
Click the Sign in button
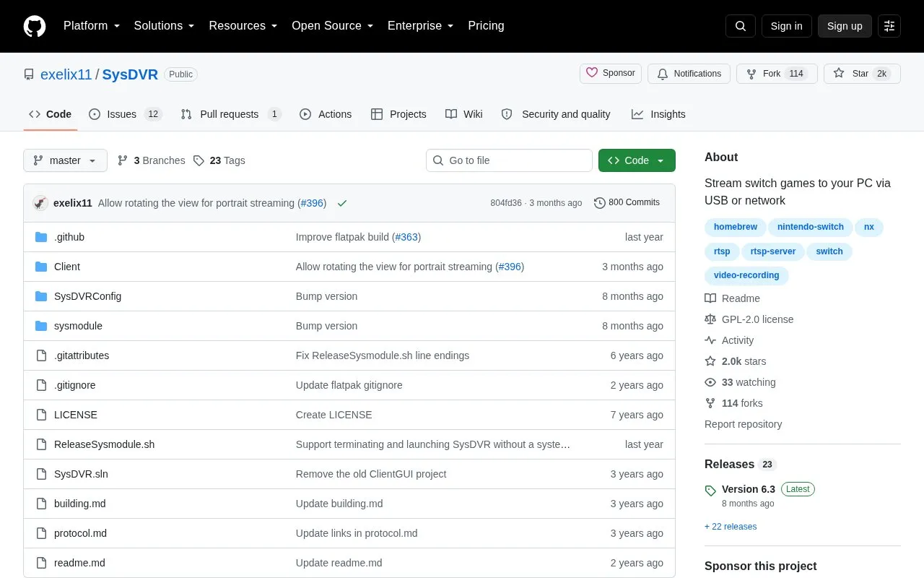click(786, 26)
